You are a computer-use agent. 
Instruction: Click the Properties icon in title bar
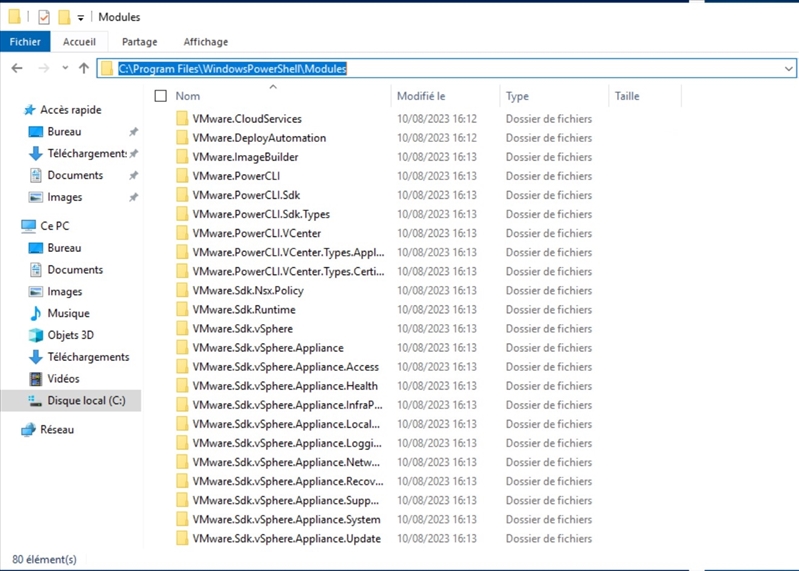[44, 17]
